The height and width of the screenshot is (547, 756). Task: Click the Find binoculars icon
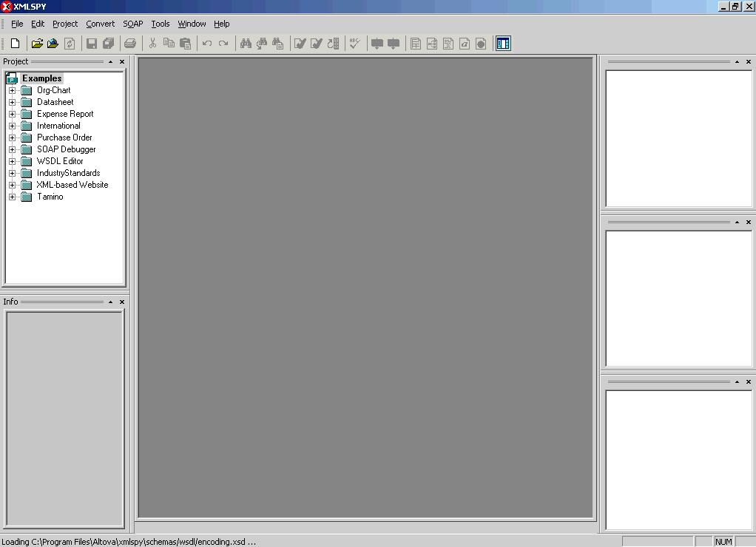coord(246,44)
